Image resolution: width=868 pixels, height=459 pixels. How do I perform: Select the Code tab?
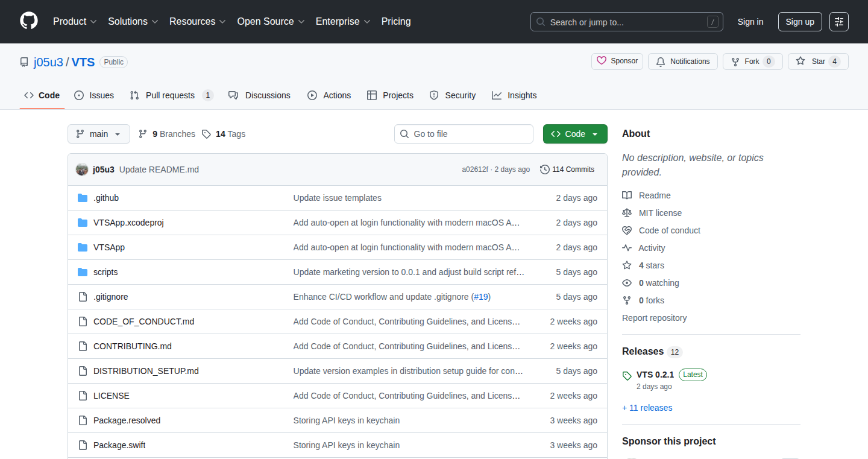42,95
